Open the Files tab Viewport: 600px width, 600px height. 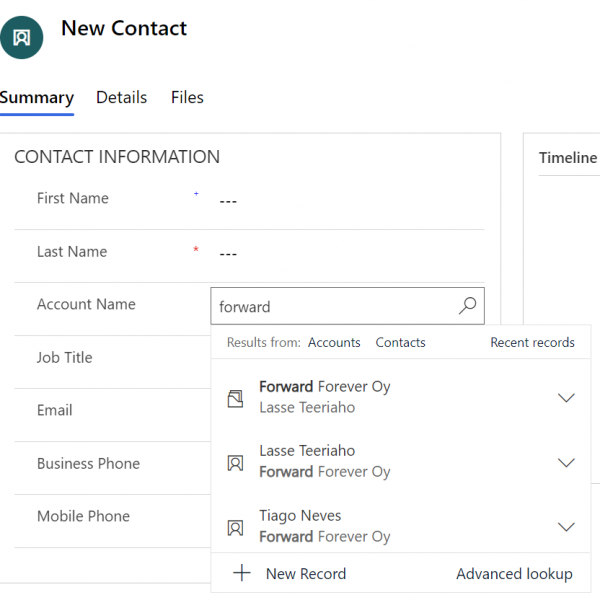[187, 98]
